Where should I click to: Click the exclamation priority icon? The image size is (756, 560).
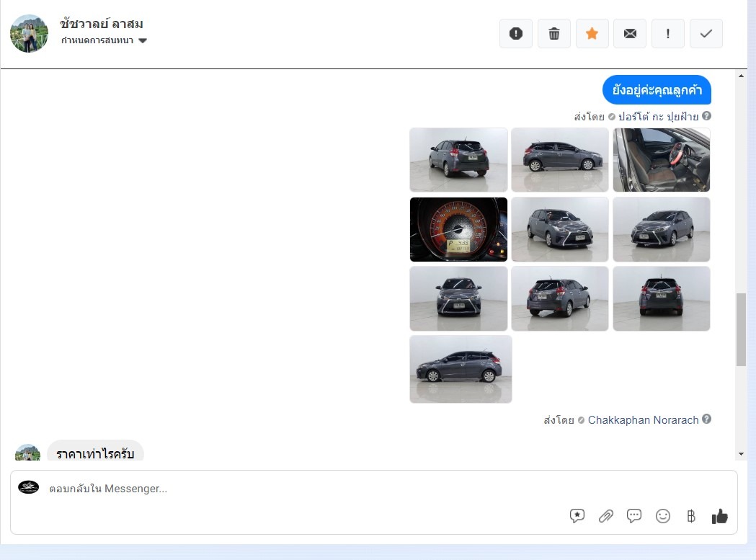668,34
